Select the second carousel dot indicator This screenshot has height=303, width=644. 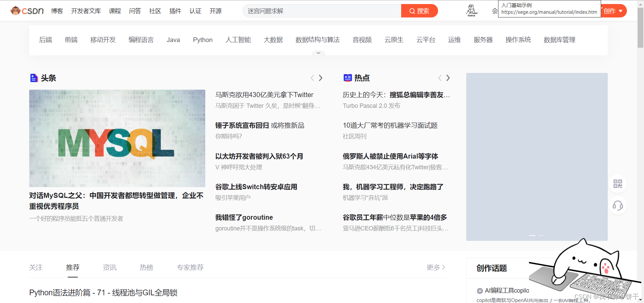[x=541, y=235]
